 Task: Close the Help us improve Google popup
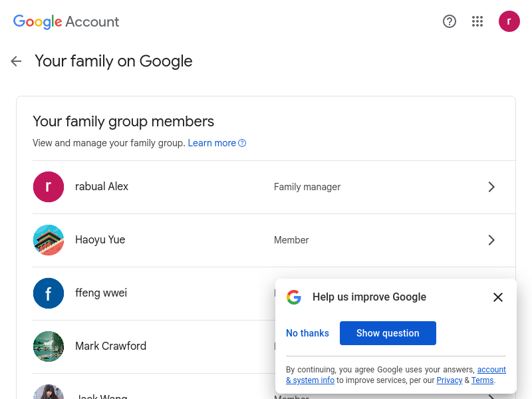(x=497, y=297)
